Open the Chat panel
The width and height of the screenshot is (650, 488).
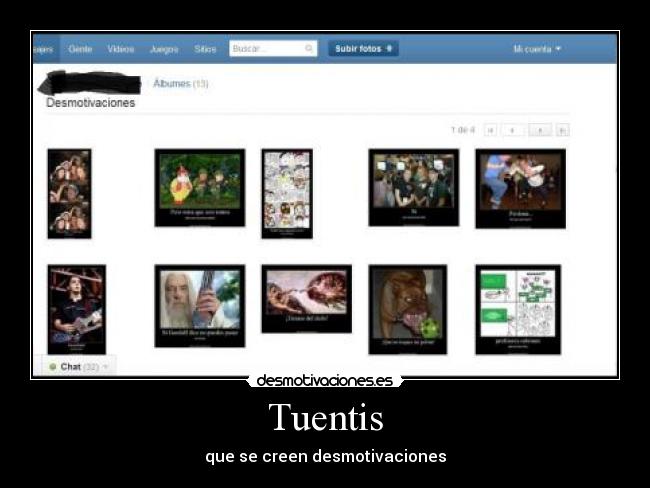tap(79, 367)
